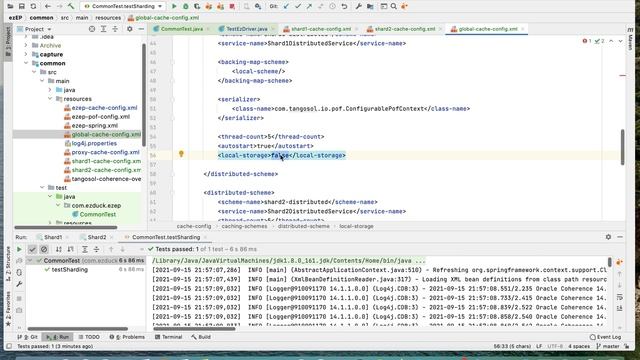Click Collapse All icon in Project panel
The height and width of the screenshot is (360, 640).
click(x=115, y=29)
